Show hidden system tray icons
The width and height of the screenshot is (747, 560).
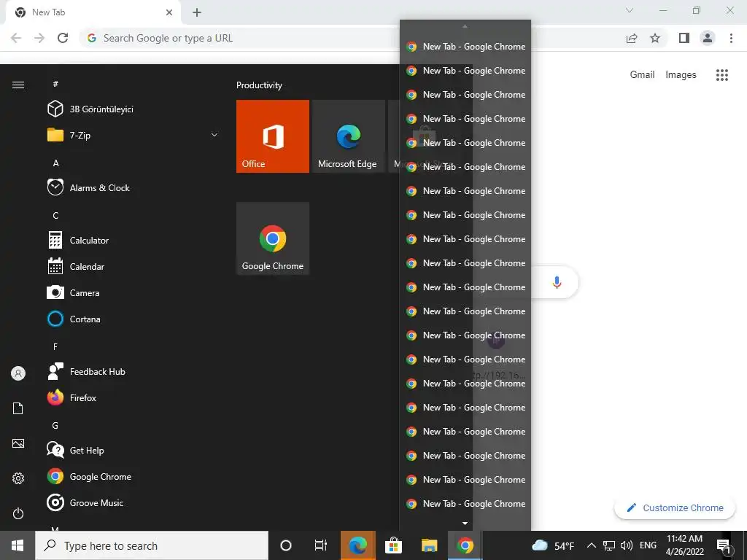click(x=591, y=545)
